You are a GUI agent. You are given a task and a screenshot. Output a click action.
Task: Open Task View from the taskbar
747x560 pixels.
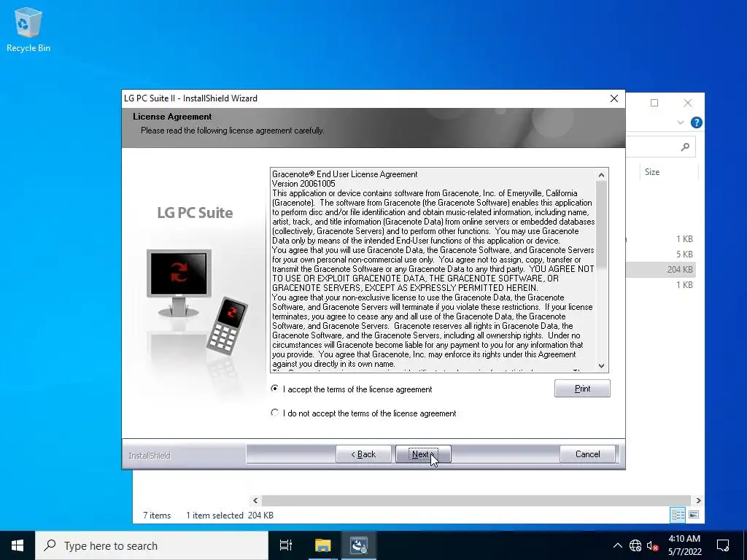coord(286,545)
